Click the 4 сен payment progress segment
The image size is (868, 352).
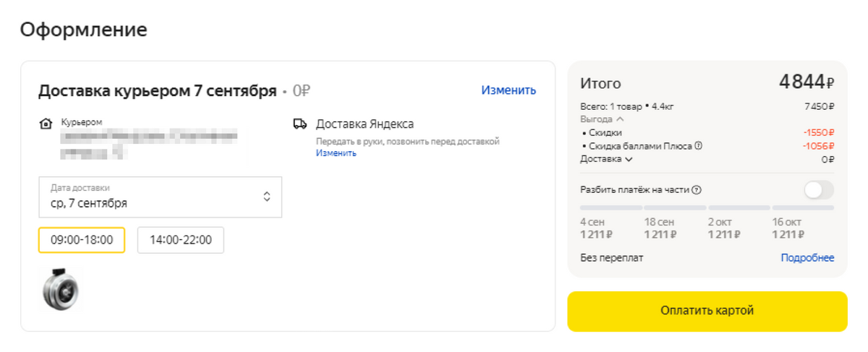tap(610, 207)
